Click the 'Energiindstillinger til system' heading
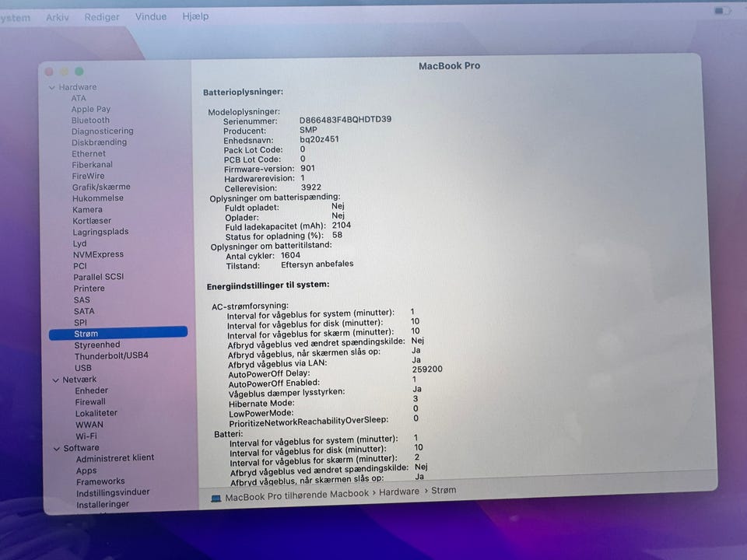 (x=268, y=285)
